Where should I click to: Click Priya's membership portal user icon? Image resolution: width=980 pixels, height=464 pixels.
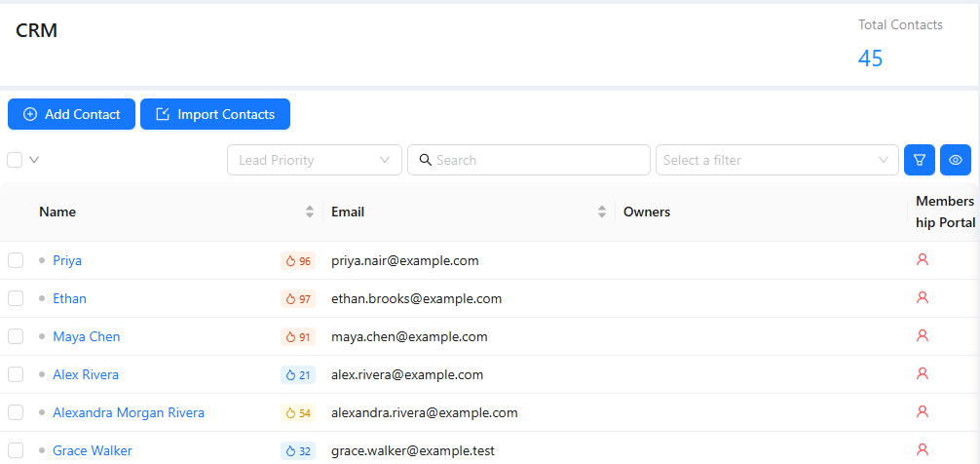922,259
